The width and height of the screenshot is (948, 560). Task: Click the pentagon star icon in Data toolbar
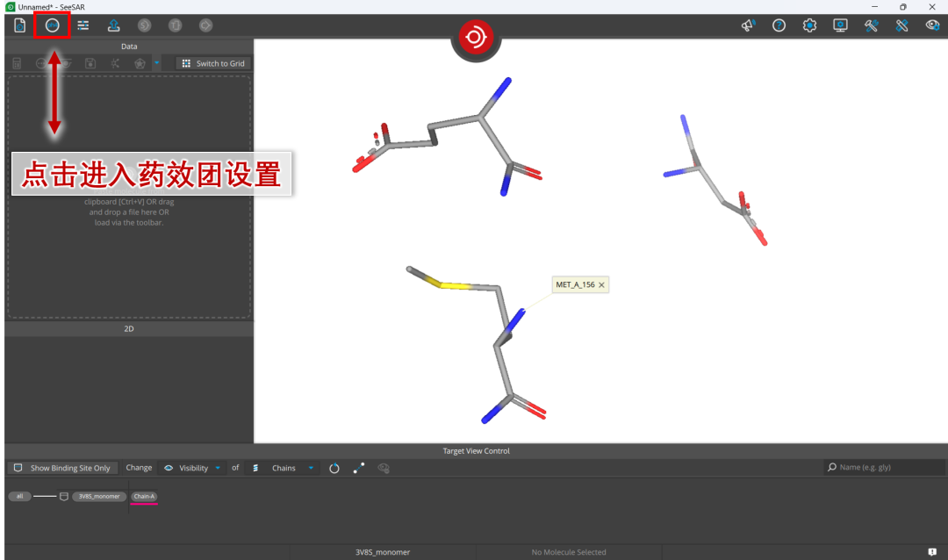coord(140,63)
